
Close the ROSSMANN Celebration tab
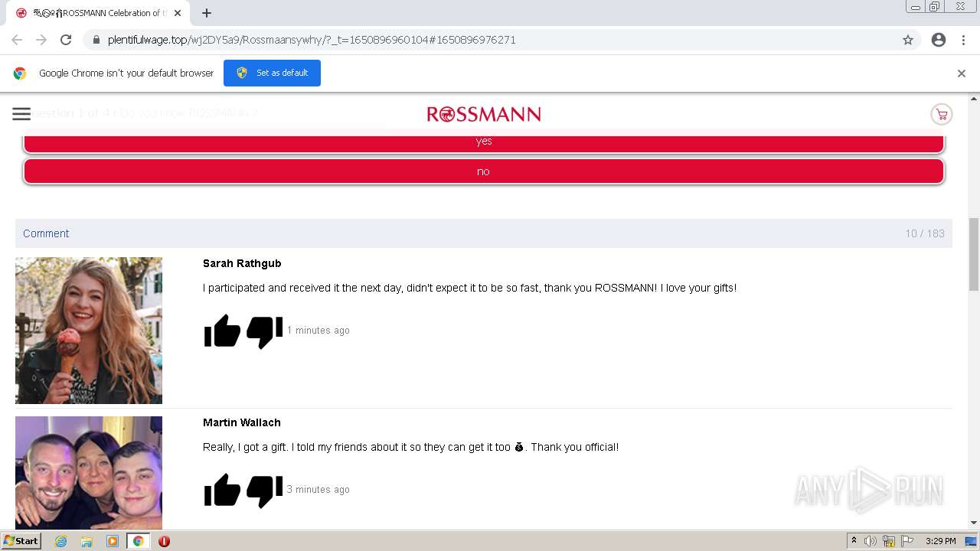(x=178, y=13)
